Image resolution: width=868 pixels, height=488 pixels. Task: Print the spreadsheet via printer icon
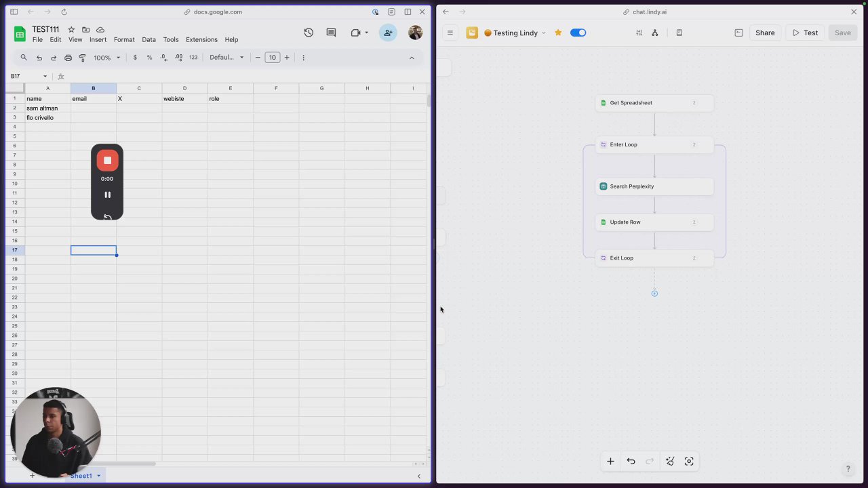click(68, 58)
